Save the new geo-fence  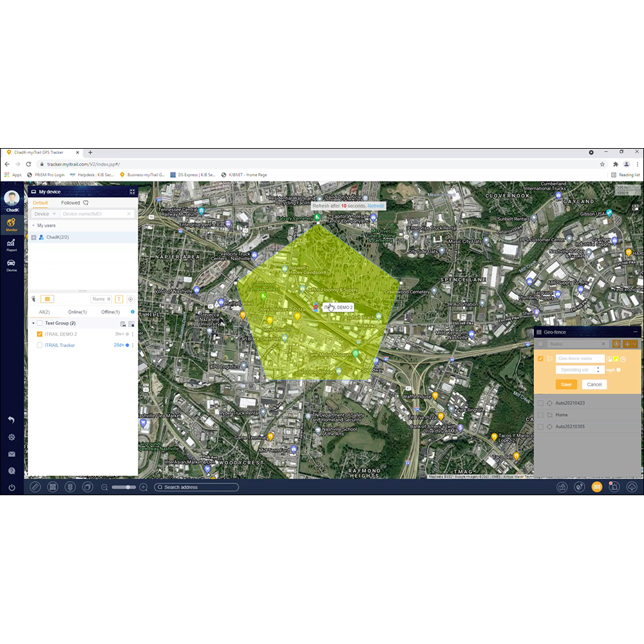coord(566,384)
